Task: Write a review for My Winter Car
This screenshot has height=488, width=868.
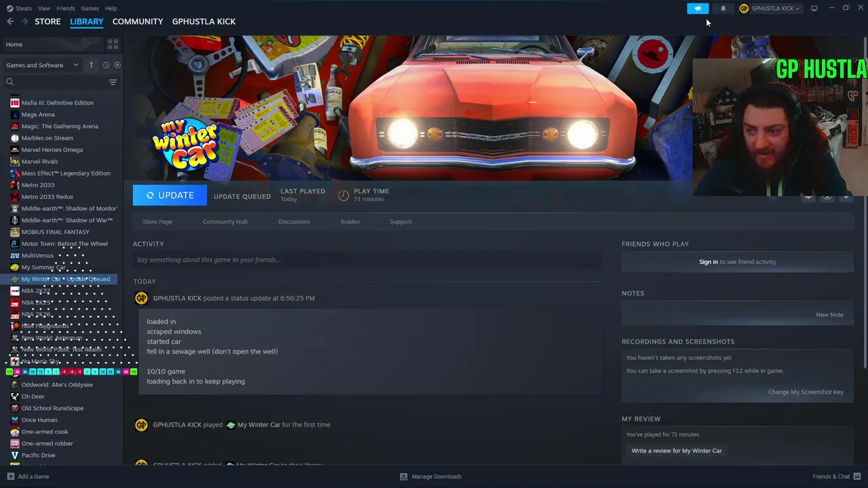Action: coord(676,451)
